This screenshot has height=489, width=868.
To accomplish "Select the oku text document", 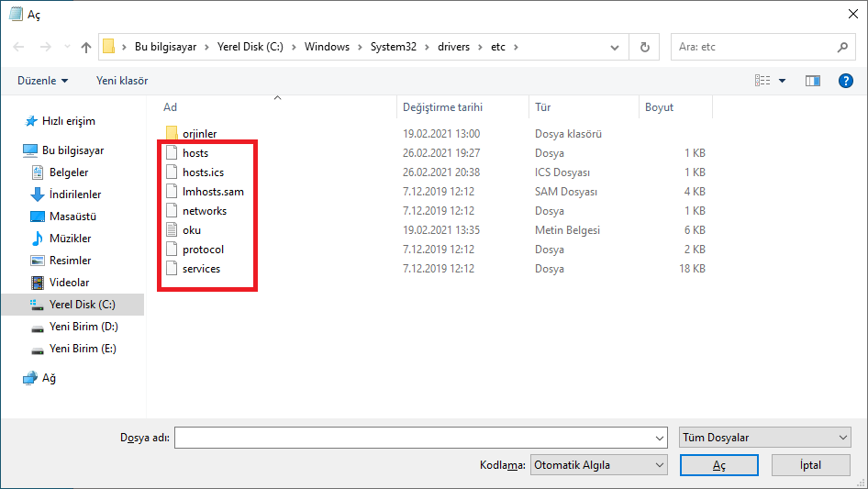I will [x=192, y=230].
